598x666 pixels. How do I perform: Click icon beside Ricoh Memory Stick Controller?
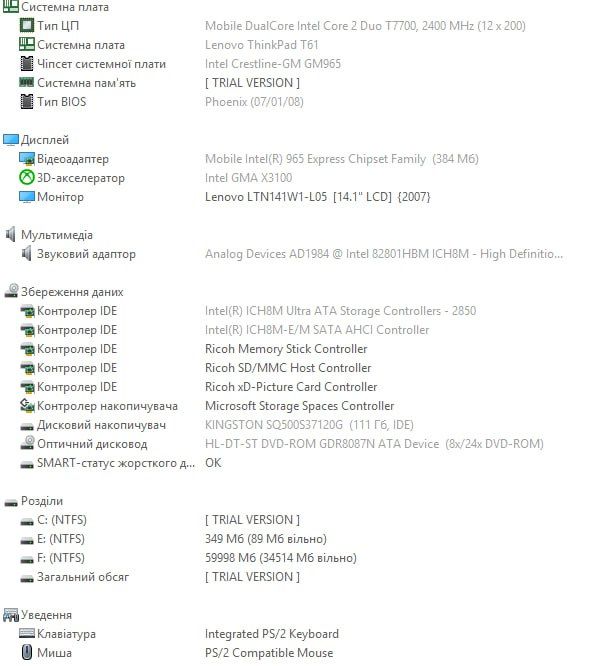coord(27,349)
